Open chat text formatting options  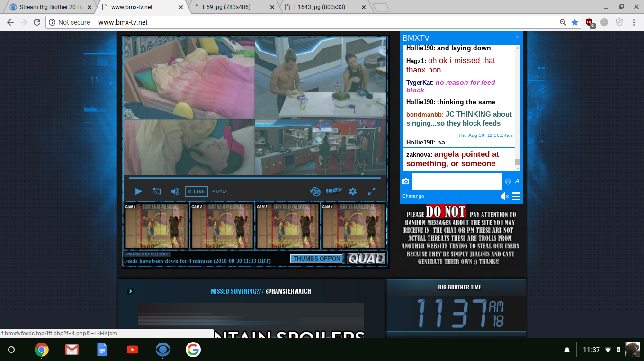click(517, 181)
